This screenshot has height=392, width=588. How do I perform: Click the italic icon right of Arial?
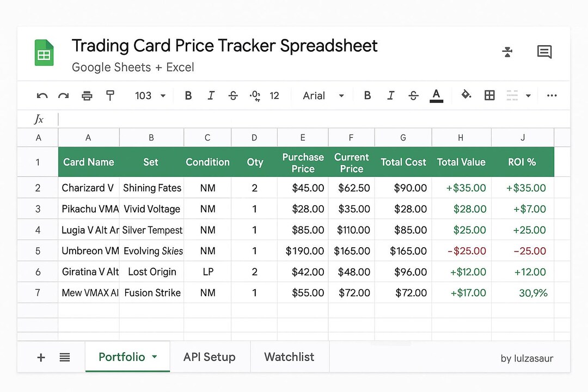point(390,96)
